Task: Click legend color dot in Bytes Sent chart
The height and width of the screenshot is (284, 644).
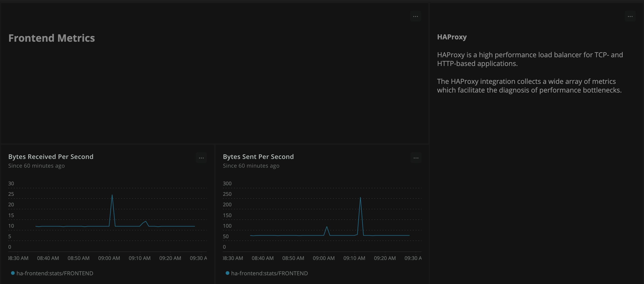Action: 227,273
